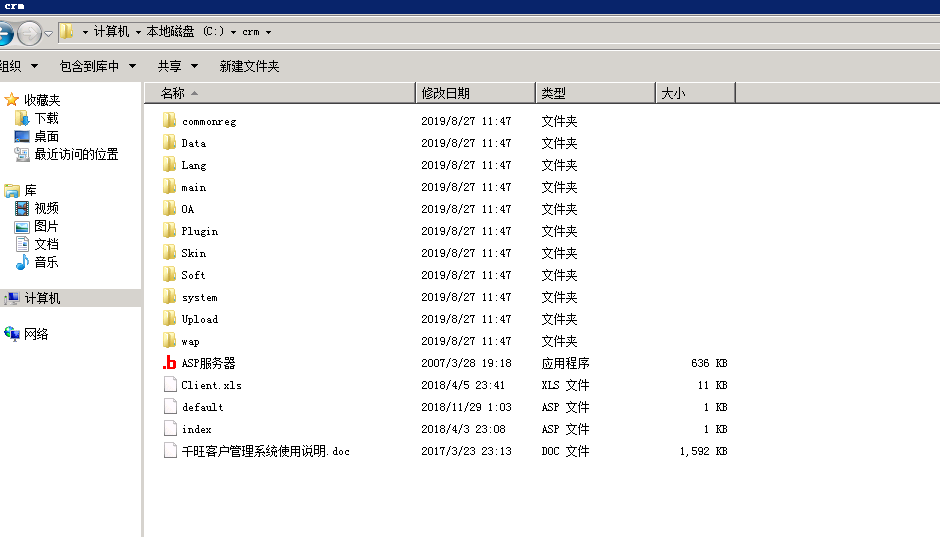Sort by the 名称 column header

click(280, 93)
